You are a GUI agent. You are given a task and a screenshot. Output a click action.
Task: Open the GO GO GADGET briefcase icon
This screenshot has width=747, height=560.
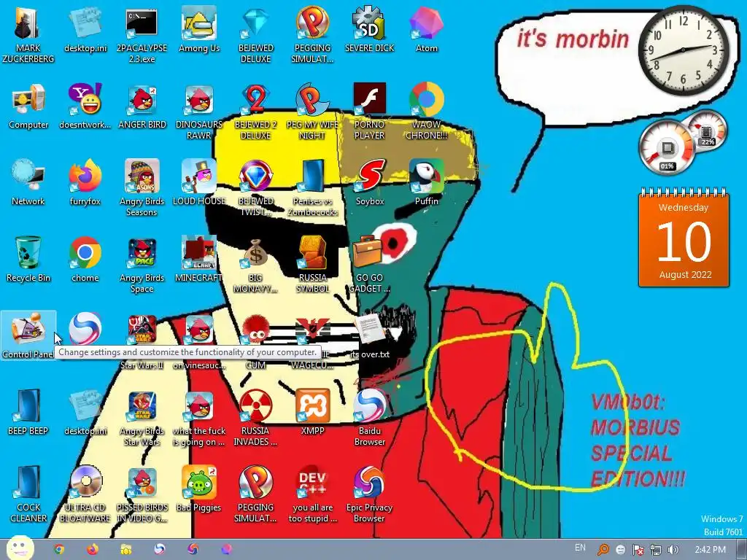pyautogui.click(x=369, y=265)
